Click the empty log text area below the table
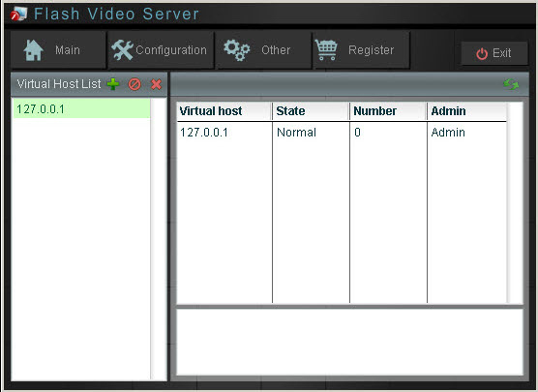538x392 pixels. [349, 342]
